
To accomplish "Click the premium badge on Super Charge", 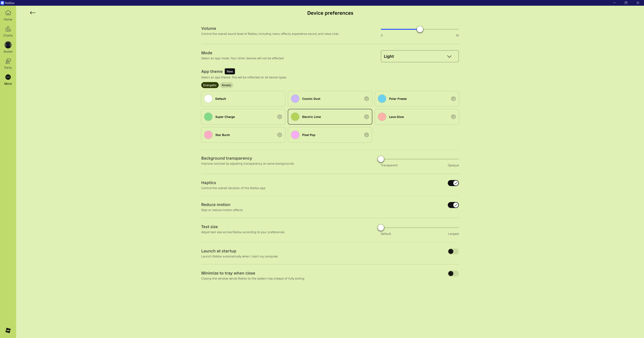I will pyautogui.click(x=280, y=117).
